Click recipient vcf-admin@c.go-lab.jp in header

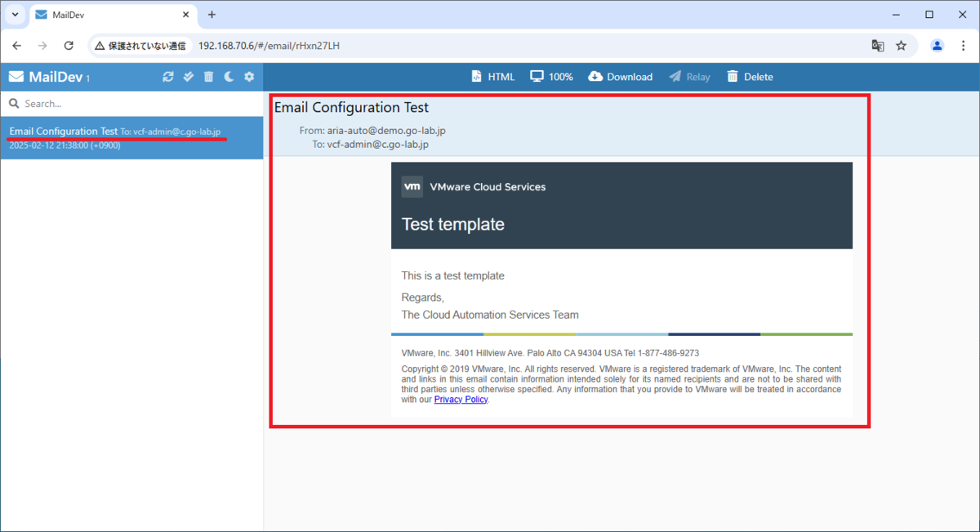pos(378,144)
